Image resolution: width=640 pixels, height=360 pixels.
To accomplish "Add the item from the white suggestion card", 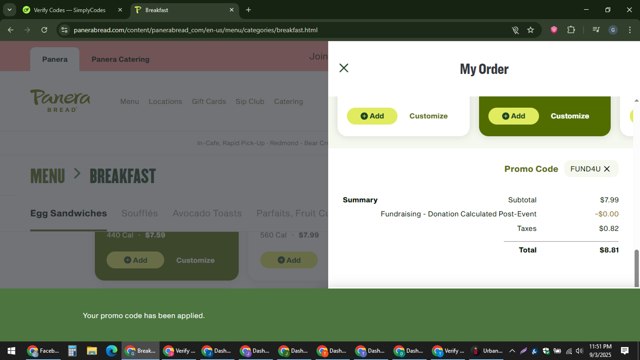I will pyautogui.click(x=372, y=116).
